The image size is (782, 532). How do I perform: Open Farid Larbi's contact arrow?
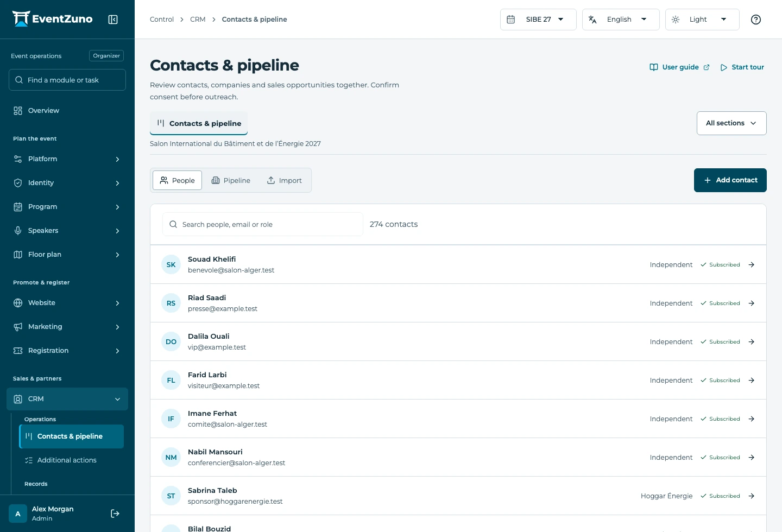(x=752, y=381)
